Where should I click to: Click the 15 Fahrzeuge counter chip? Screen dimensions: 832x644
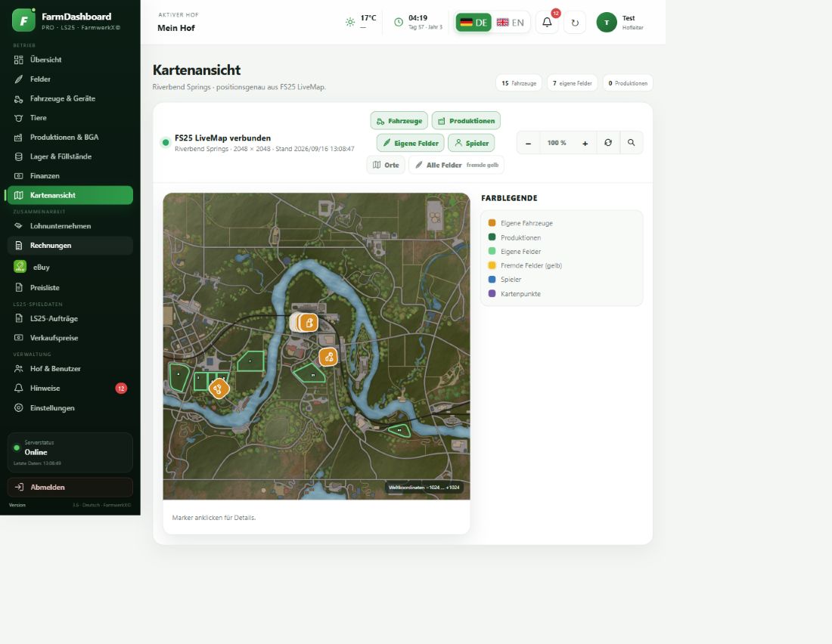coord(519,83)
